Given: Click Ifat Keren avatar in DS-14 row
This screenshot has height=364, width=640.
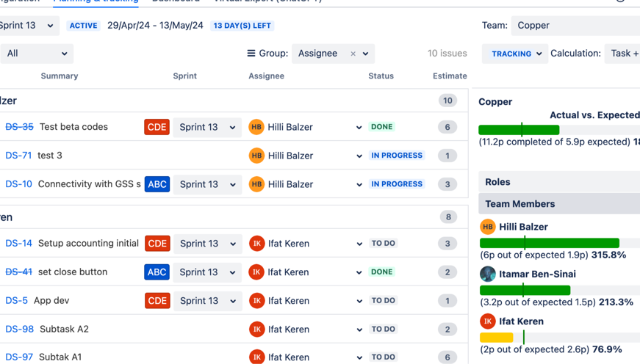Looking at the screenshot, I should pyautogui.click(x=256, y=244).
